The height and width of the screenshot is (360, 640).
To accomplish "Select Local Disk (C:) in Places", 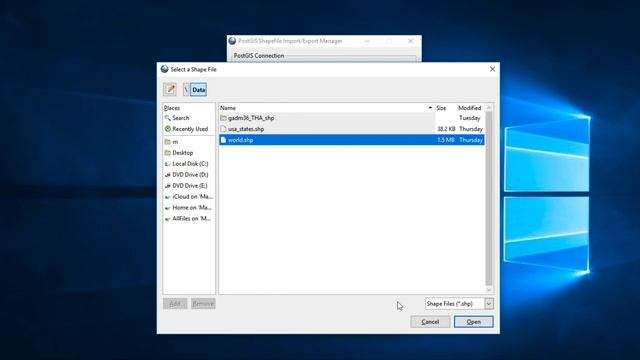I will pyautogui.click(x=189, y=164).
